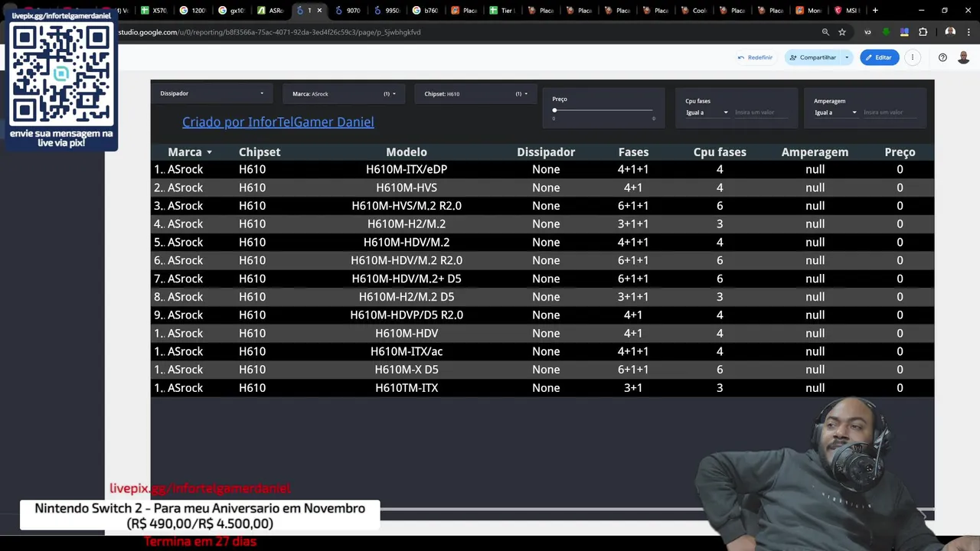Switch to the X570 browser tab
Image resolution: width=980 pixels, height=551 pixels.
pyautogui.click(x=155, y=11)
